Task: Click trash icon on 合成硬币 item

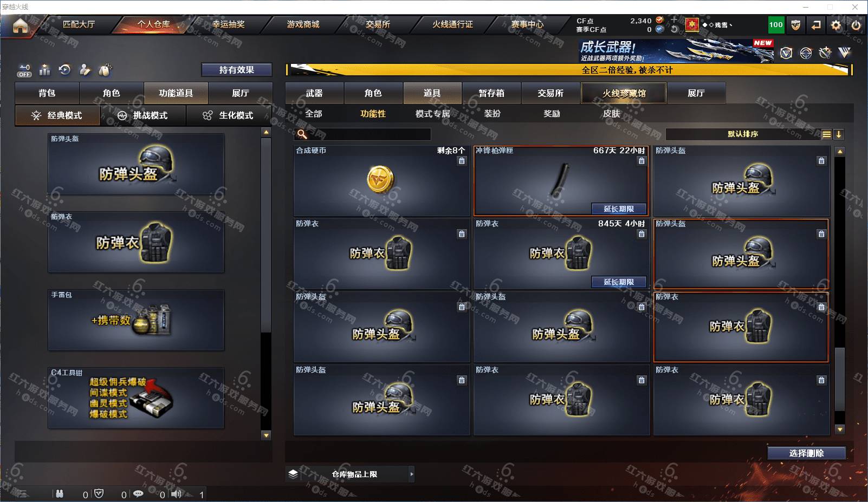Action: tap(462, 161)
